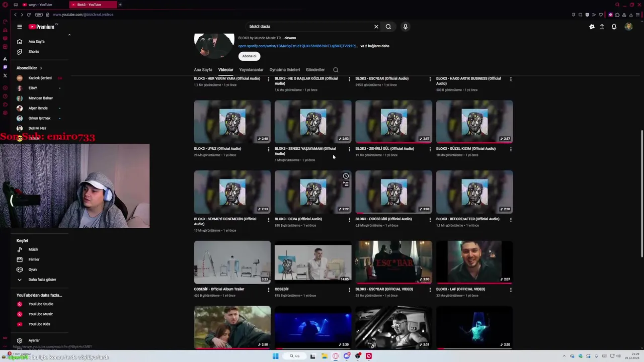Open the Gönderiler tab
This screenshot has width=644, height=362.
315,70
